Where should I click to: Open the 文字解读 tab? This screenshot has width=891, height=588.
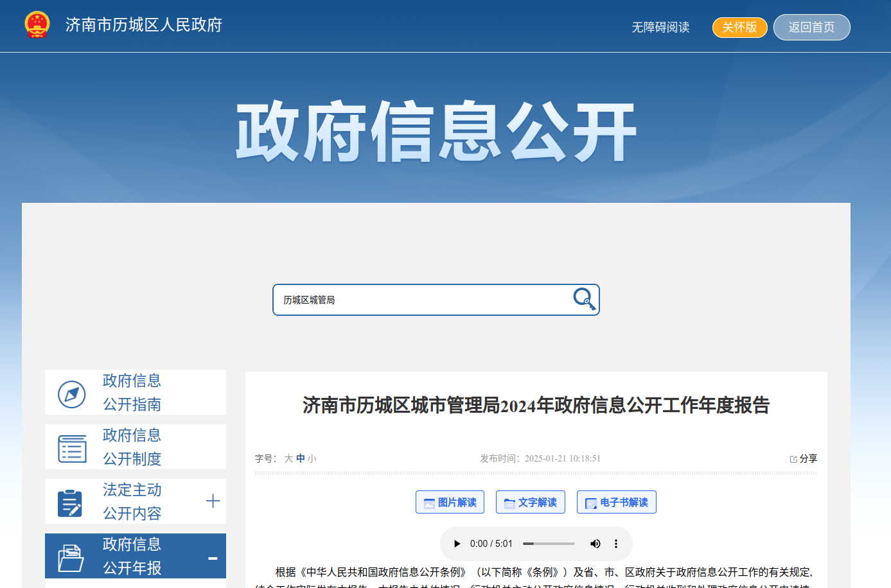[x=530, y=502]
